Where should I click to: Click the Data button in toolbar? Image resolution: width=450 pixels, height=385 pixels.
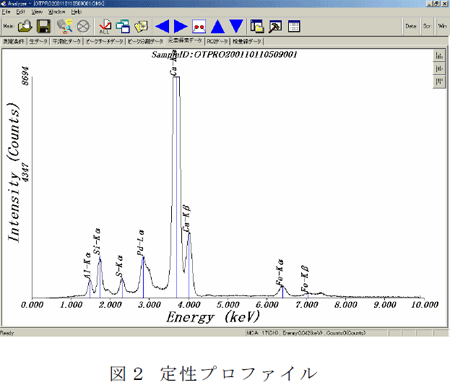[x=411, y=26]
